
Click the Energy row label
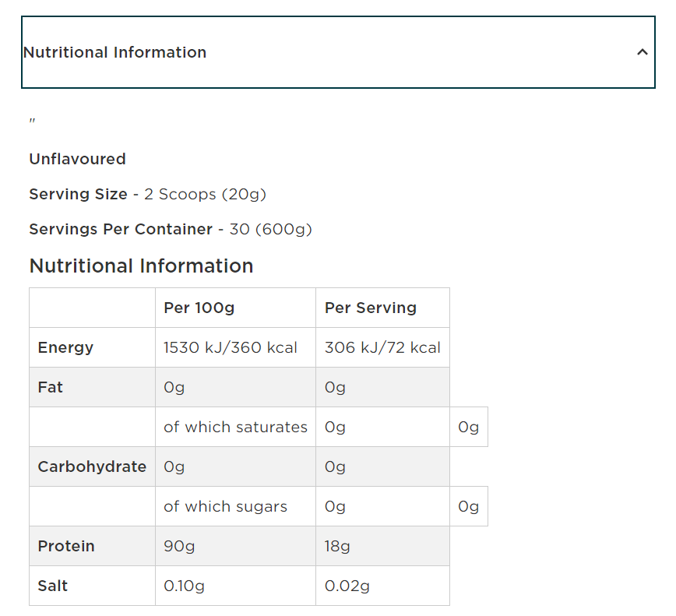click(x=65, y=347)
